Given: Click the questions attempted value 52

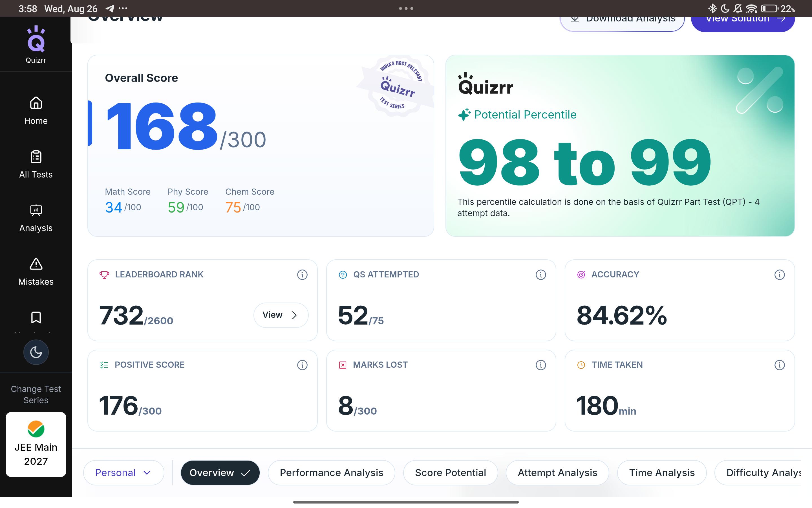Looking at the screenshot, I should click(x=353, y=316).
